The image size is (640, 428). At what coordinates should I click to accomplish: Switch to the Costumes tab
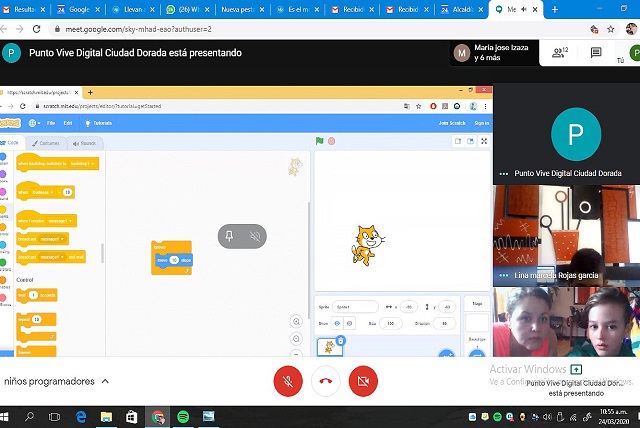pyautogui.click(x=46, y=143)
